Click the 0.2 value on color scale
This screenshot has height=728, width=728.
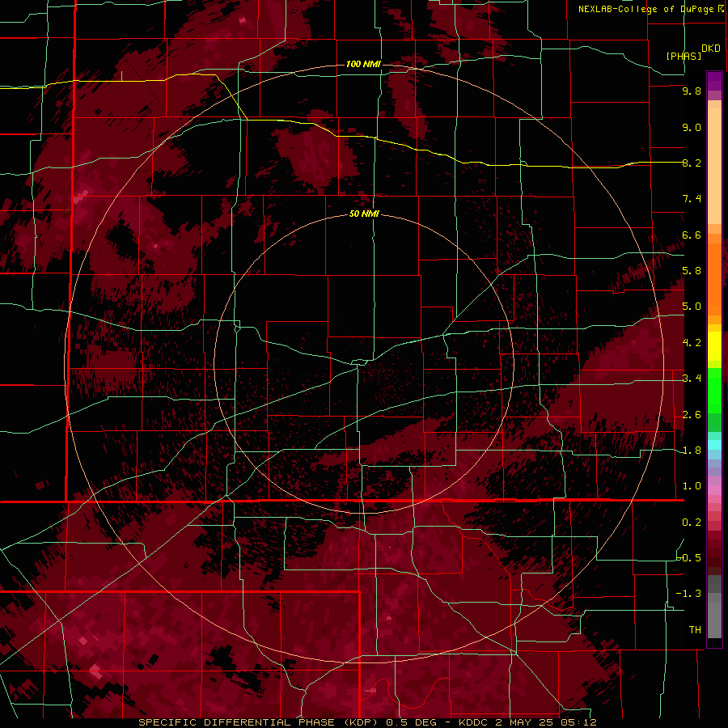(x=692, y=523)
